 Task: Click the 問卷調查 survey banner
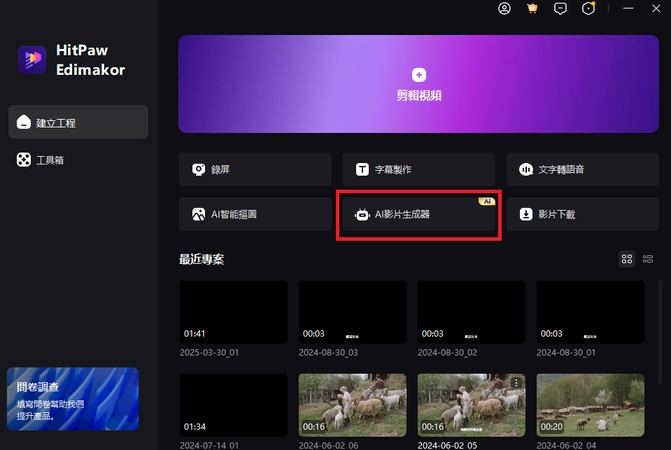tap(73, 399)
